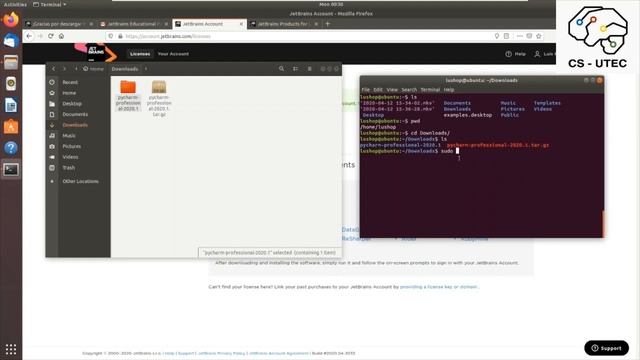The height and width of the screenshot is (360, 640).
Task: Go back in Firefox history
Action: click(29, 36)
